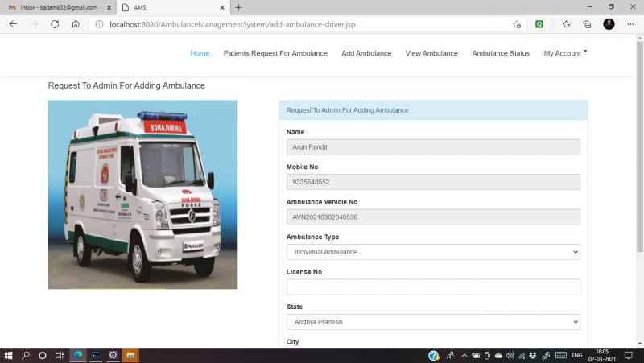Image resolution: width=644 pixels, height=363 pixels.
Task: Open the State dropdown showing Andhra Pradesh
Action: pos(433,322)
